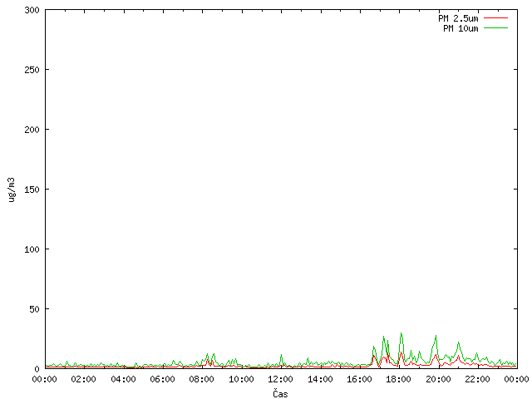
Task: Click the green PM 10um legend line
Action: point(495,27)
